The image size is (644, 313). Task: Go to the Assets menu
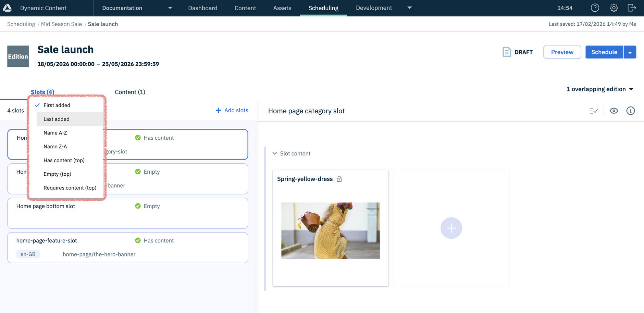tap(282, 8)
